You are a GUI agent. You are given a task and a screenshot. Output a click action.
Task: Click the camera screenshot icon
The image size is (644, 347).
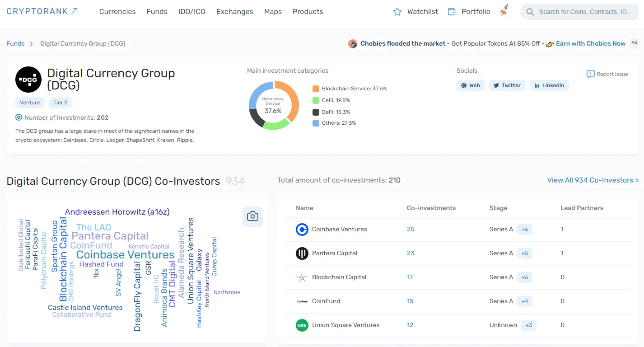[x=252, y=216]
